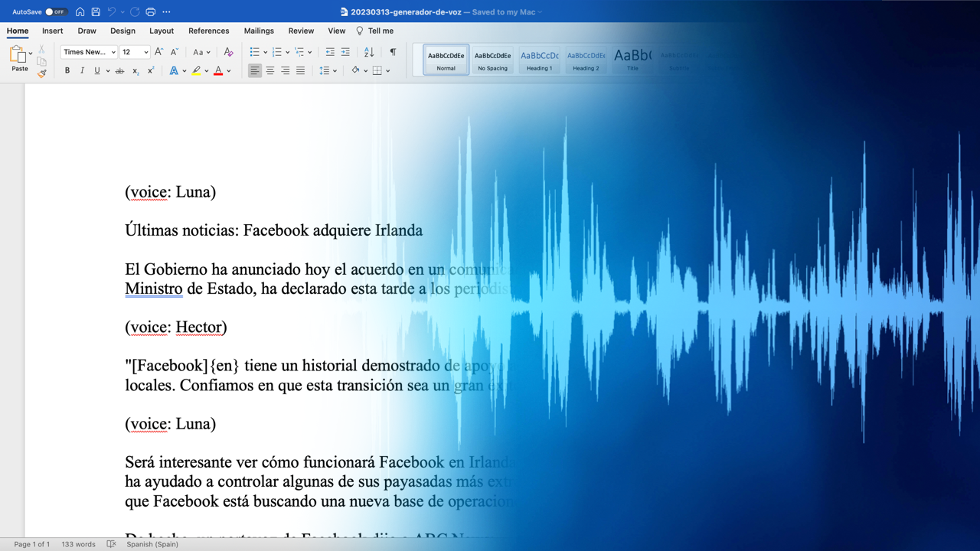Apply the No Spacing style
This screenshot has width=980, height=551.
coord(492,60)
